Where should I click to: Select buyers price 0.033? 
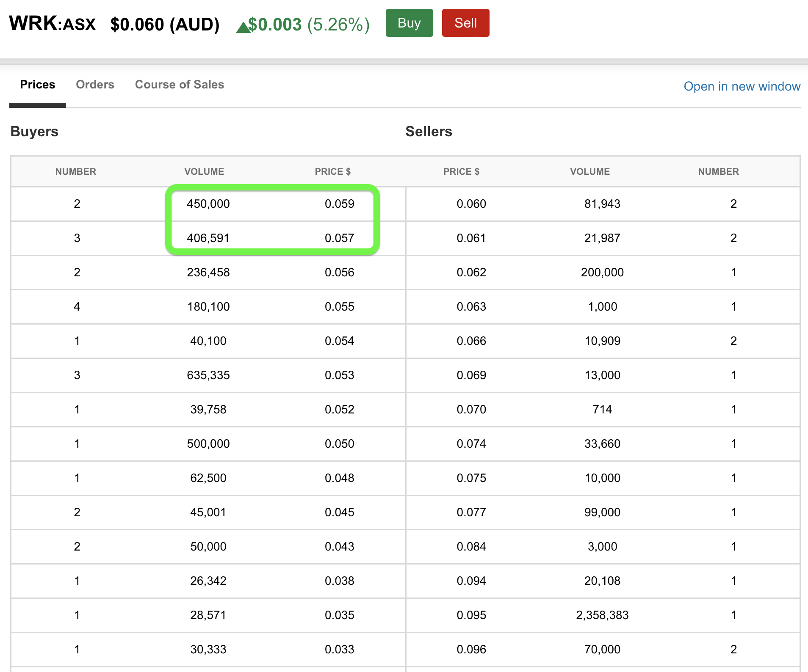point(340,650)
